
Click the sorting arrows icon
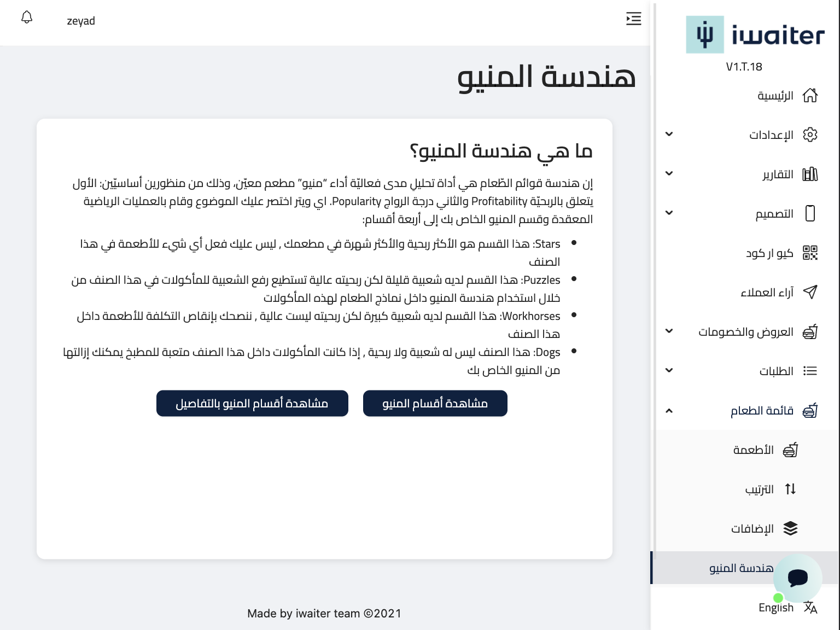pyautogui.click(x=790, y=489)
